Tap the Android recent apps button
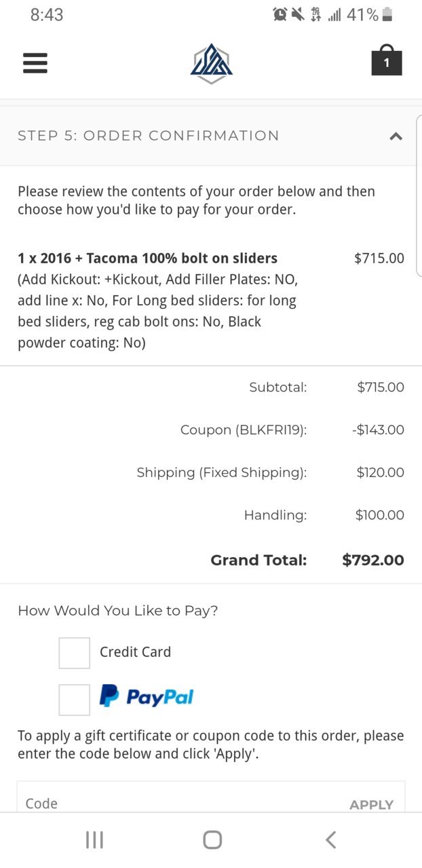This screenshot has width=422, height=868. tap(94, 840)
